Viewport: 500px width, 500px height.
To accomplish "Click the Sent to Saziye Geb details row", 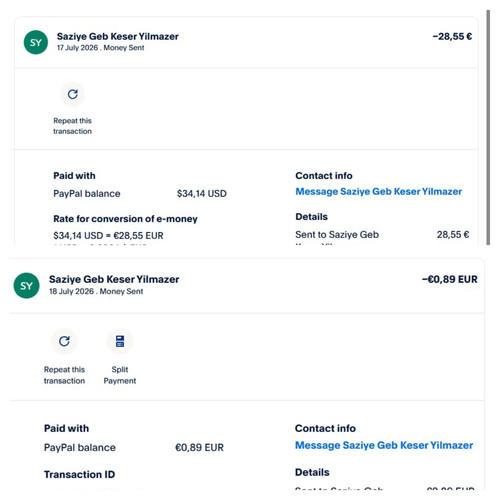I will (382, 235).
